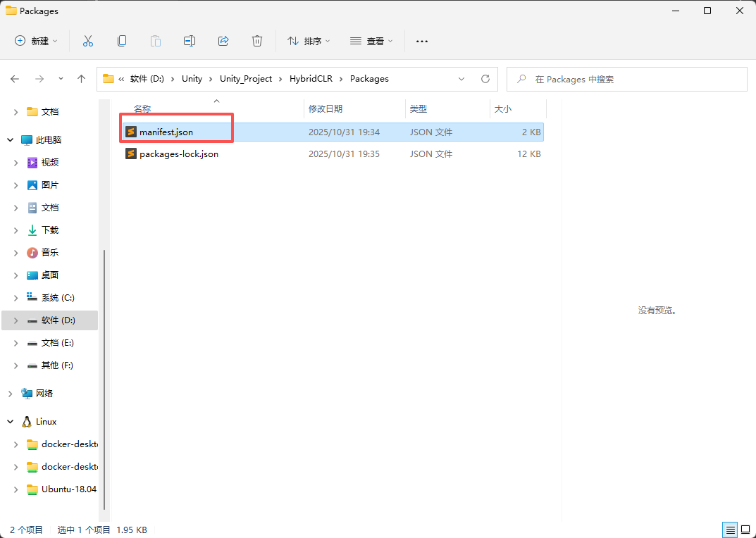Screen dimensions: 756x538
Task: Open the 查看 view dropdown
Action: point(371,41)
